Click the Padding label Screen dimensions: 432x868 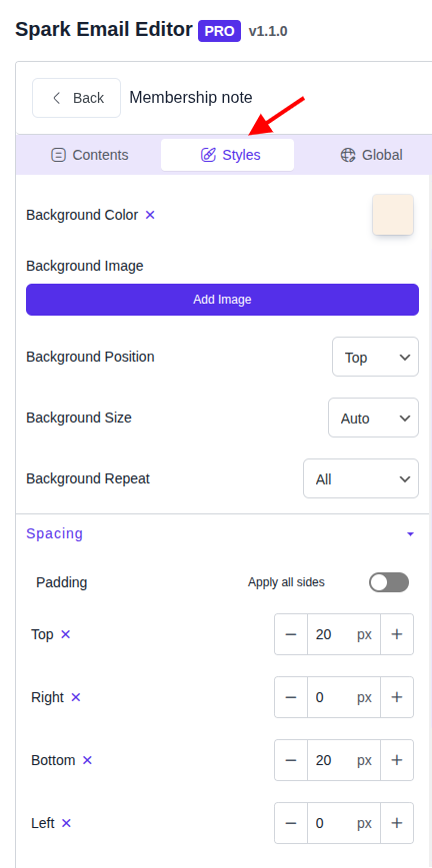click(x=62, y=582)
